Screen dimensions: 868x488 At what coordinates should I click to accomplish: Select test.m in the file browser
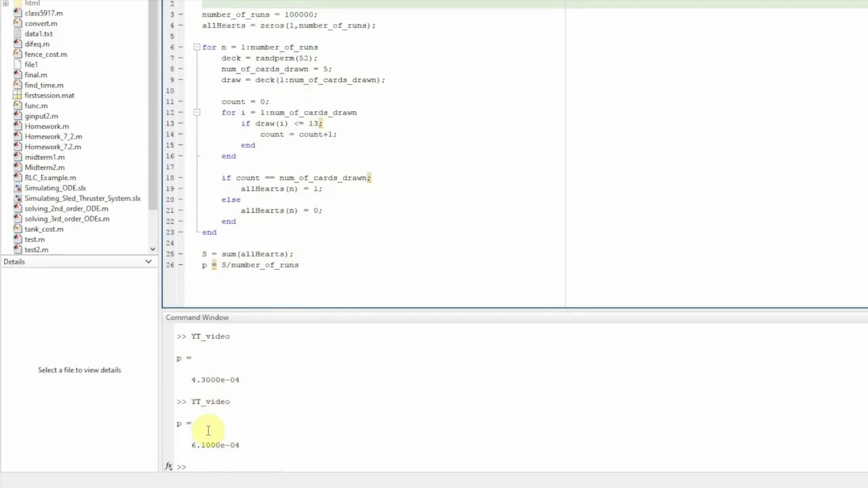click(35, 239)
